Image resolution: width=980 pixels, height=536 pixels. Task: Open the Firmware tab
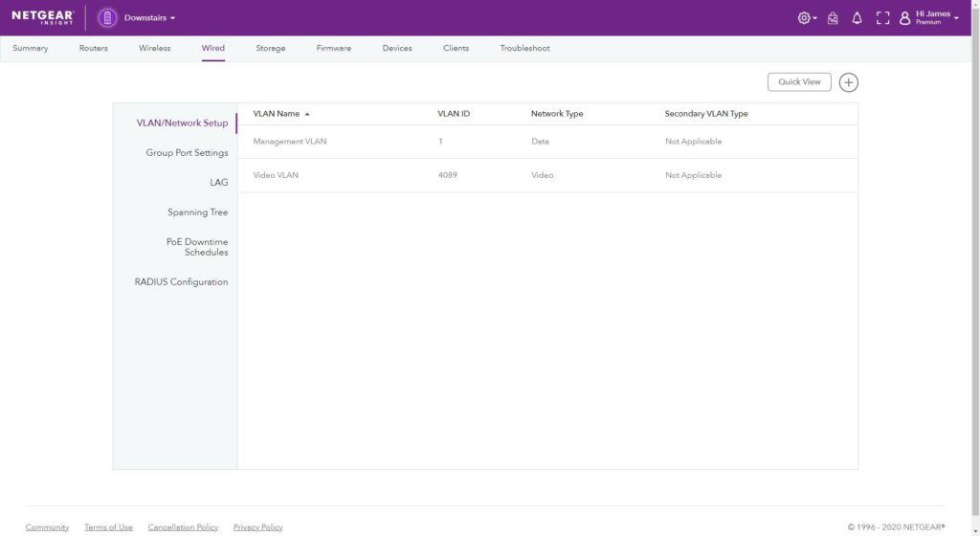[333, 48]
